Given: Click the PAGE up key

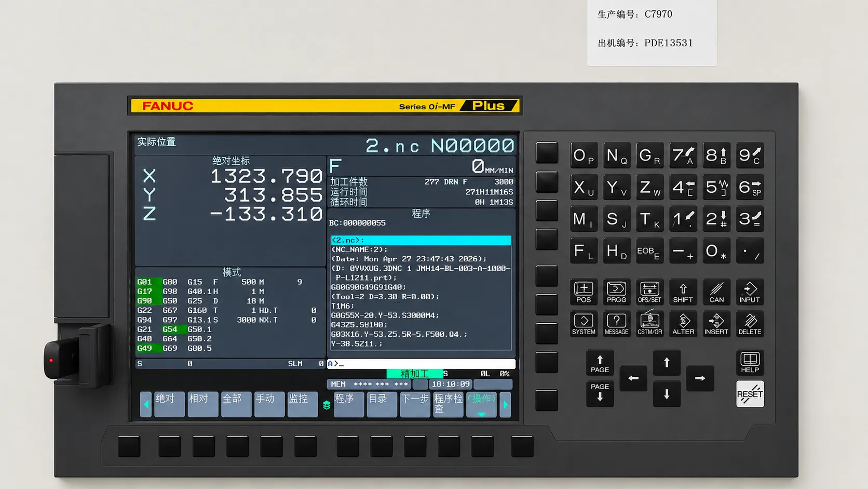Looking at the screenshot, I should [600, 363].
